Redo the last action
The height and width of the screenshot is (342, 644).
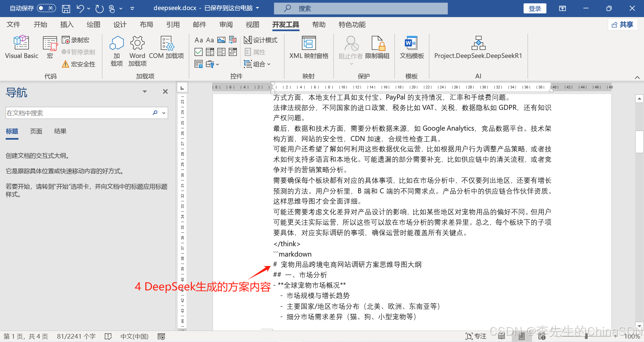[x=99, y=9]
